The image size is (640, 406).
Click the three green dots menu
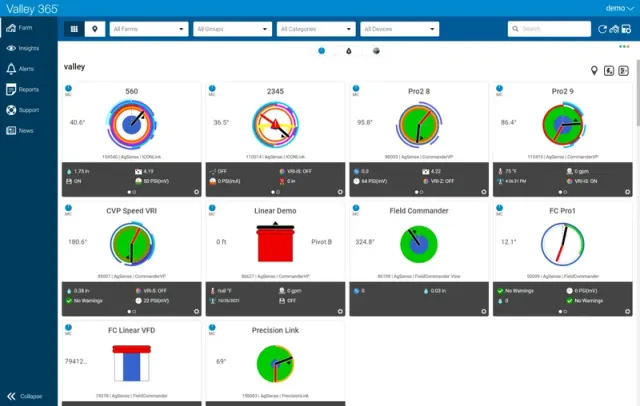tap(624, 47)
